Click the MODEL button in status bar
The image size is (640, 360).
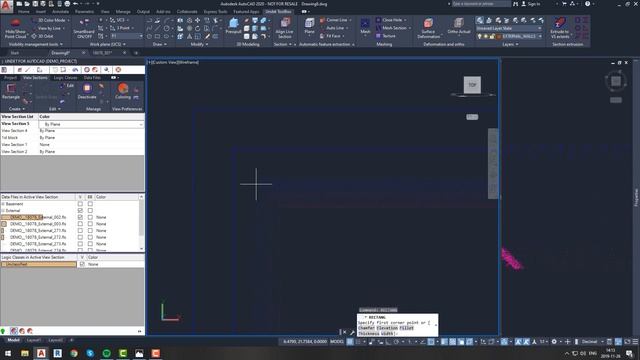coord(337,342)
